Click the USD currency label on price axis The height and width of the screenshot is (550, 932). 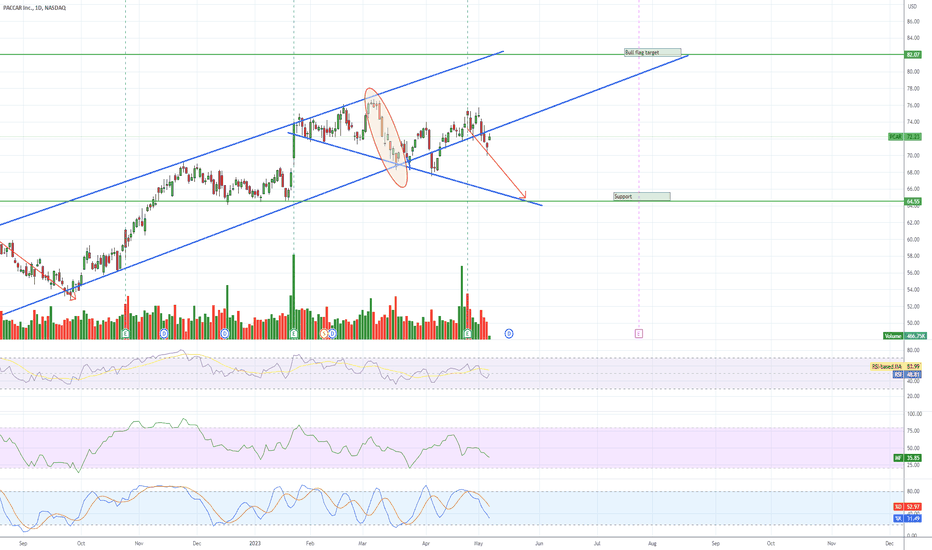pos(912,7)
